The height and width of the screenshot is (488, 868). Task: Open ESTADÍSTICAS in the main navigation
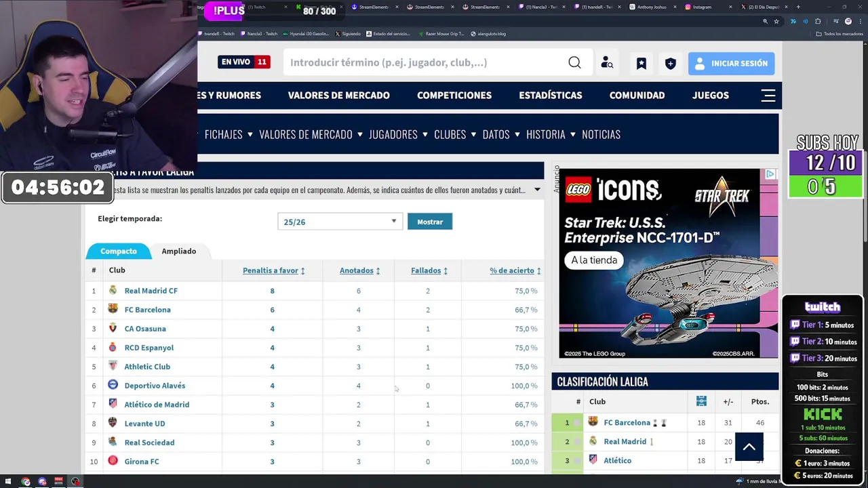[551, 96]
